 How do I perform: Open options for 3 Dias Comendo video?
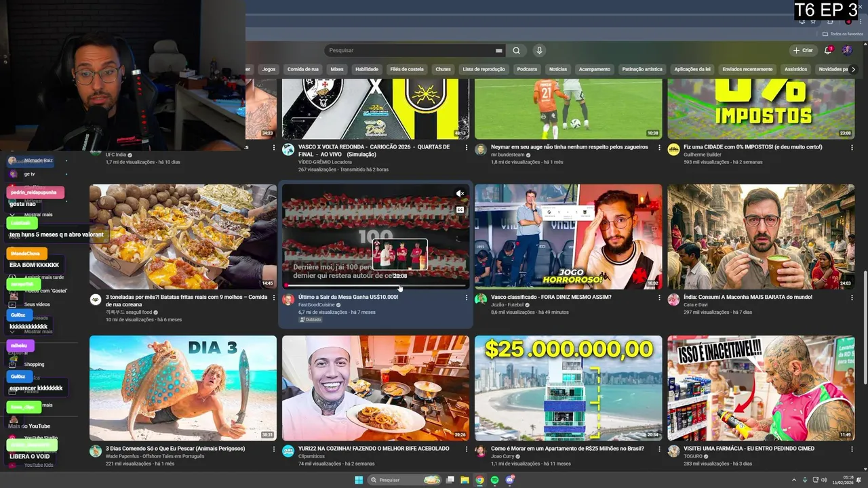tap(274, 449)
